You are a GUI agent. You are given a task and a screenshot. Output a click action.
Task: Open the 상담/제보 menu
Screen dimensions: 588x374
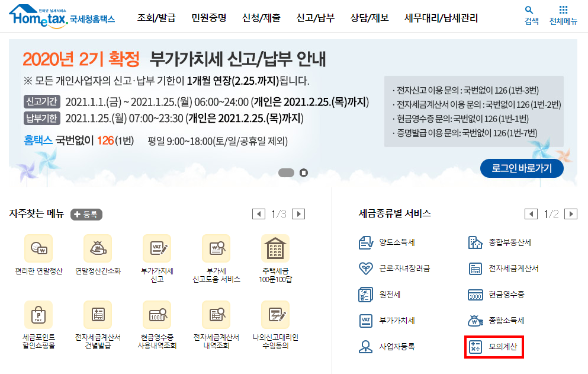[x=369, y=18]
